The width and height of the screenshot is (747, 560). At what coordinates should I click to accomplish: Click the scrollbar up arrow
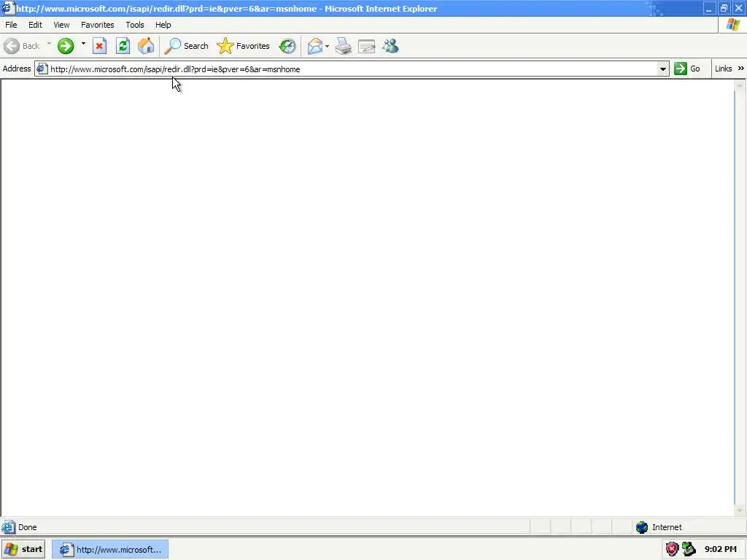pyautogui.click(x=740, y=85)
